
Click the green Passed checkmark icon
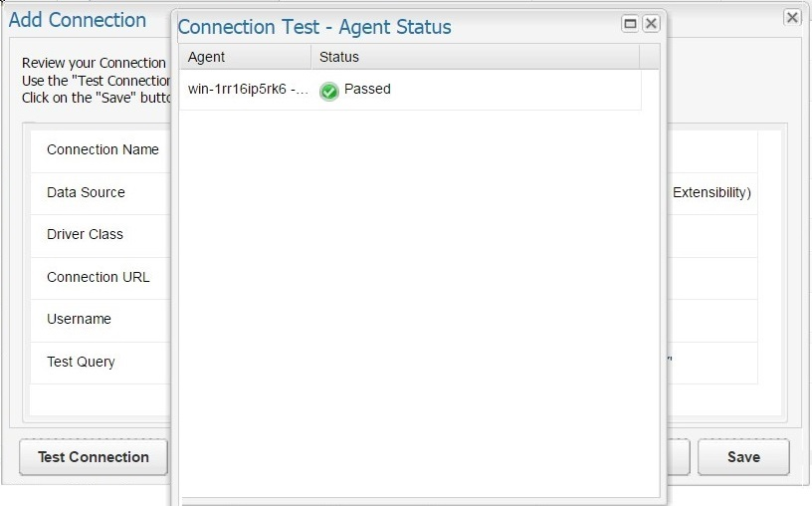(x=329, y=91)
